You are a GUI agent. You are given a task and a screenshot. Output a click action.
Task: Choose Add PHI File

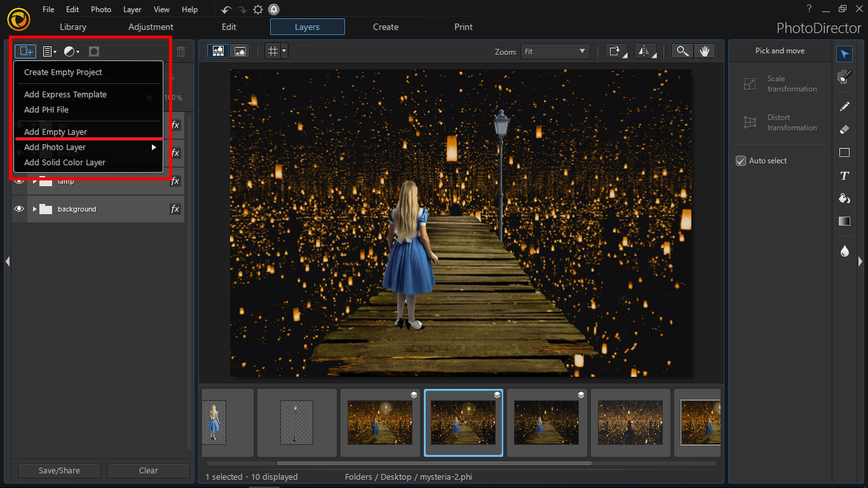click(x=46, y=110)
